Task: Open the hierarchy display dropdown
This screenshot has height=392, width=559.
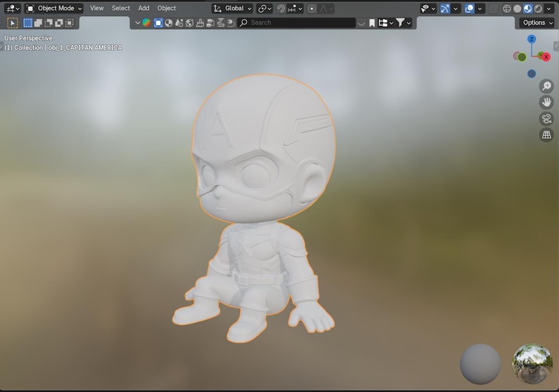Action: click(x=386, y=23)
